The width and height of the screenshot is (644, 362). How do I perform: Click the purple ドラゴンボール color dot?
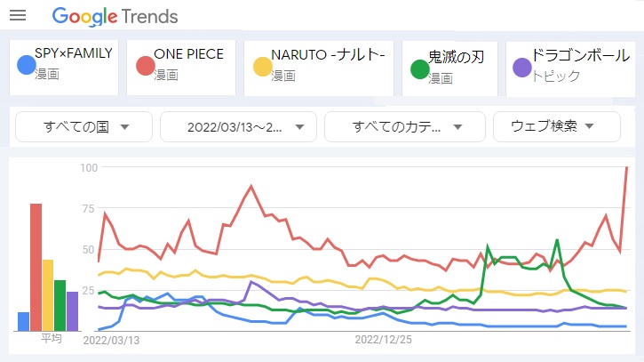click(523, 68)
